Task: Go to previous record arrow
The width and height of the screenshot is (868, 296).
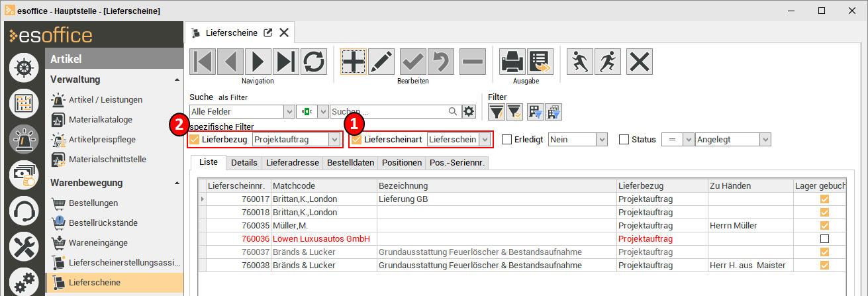Action: tap(230, 62)
